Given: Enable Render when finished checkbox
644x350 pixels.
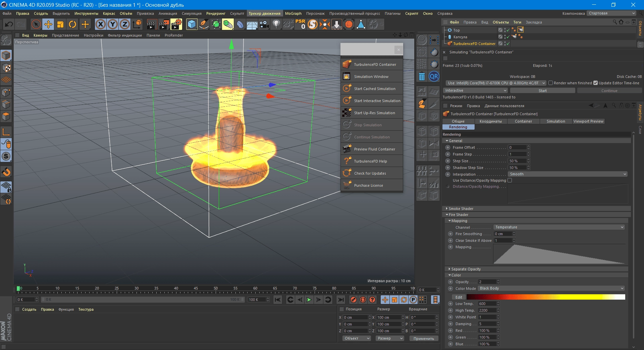Looking at the screenshot, I should [x=550, y=83].
